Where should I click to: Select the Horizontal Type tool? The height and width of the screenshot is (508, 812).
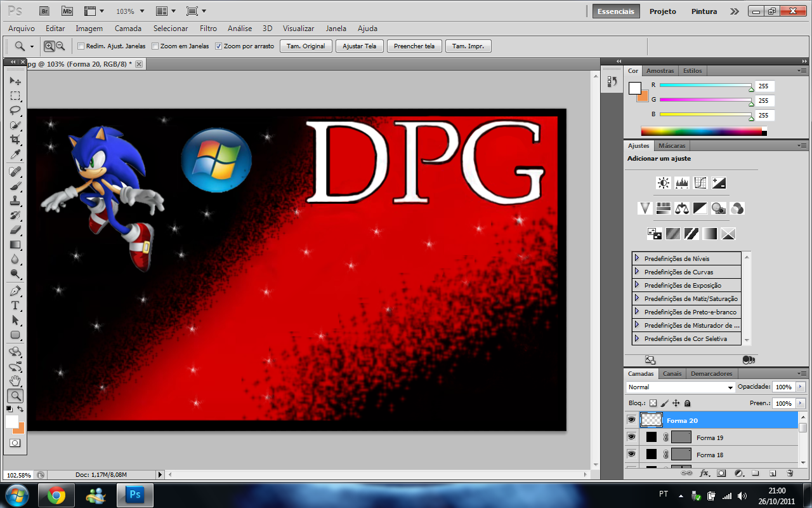point(15,305)
